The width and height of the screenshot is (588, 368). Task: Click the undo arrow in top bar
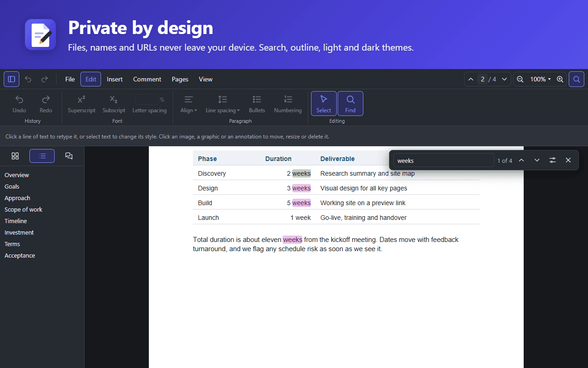coord(28,79)
